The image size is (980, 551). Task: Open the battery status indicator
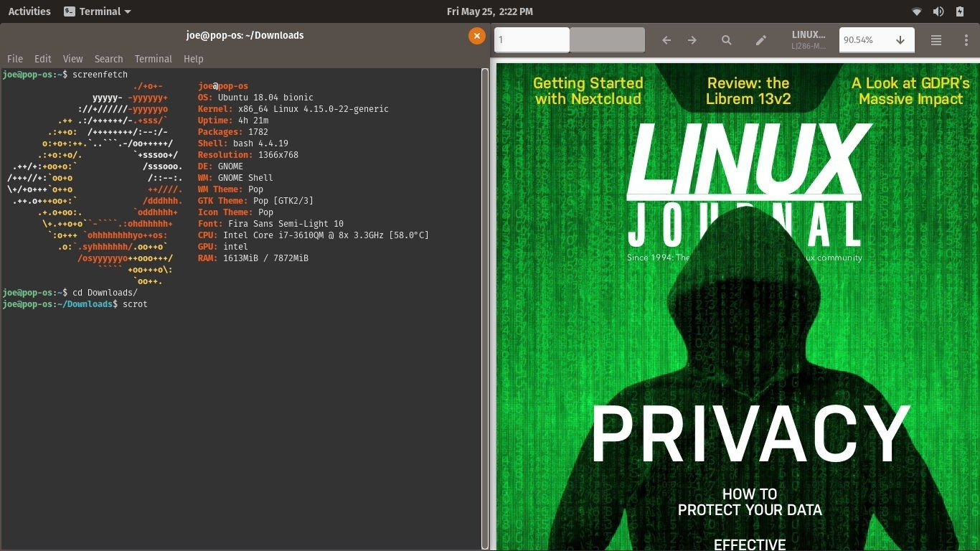click(960, 11)
